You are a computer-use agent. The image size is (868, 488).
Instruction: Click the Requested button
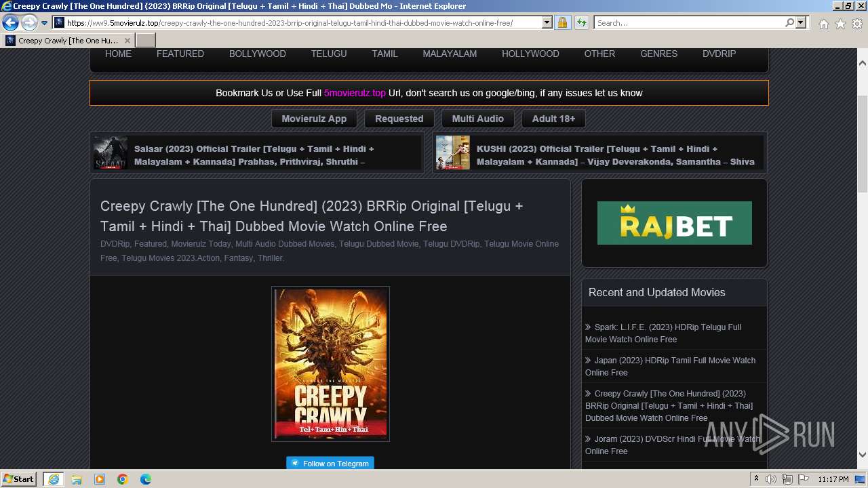point(399,119)
